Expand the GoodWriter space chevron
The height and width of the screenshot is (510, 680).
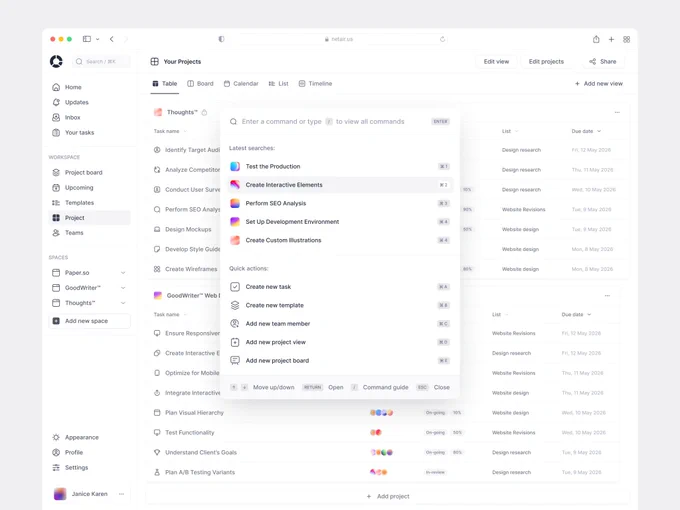pyautogui.click(x=123, y=288)
